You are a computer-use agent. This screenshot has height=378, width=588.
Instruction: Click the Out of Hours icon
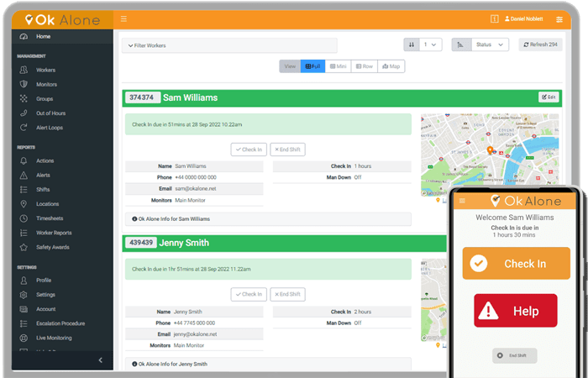point(24,113)
